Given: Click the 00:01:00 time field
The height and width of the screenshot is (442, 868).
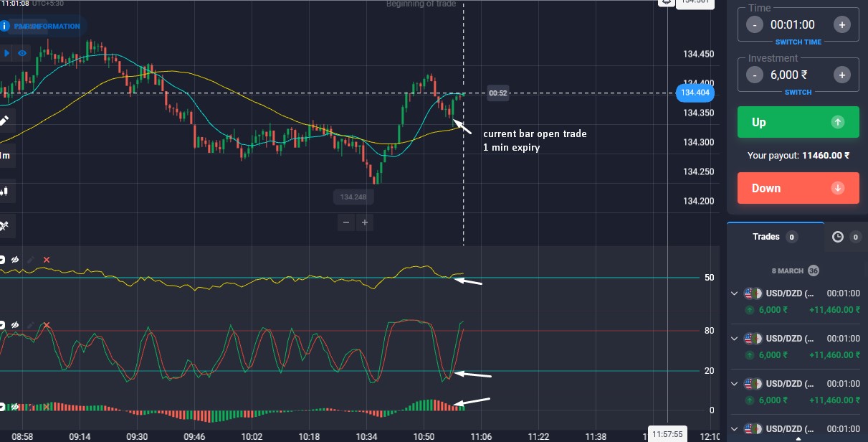Looking at the screenshot, I should [x=792, y=24].
